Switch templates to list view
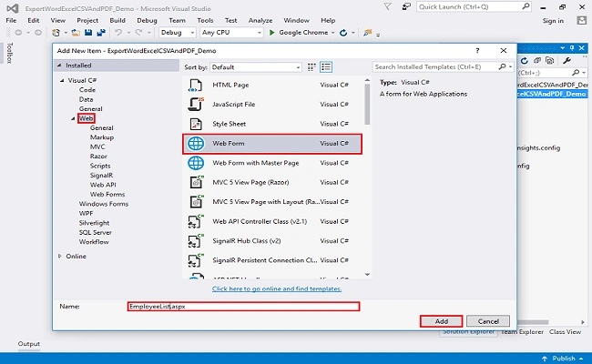 click(326, 67)
